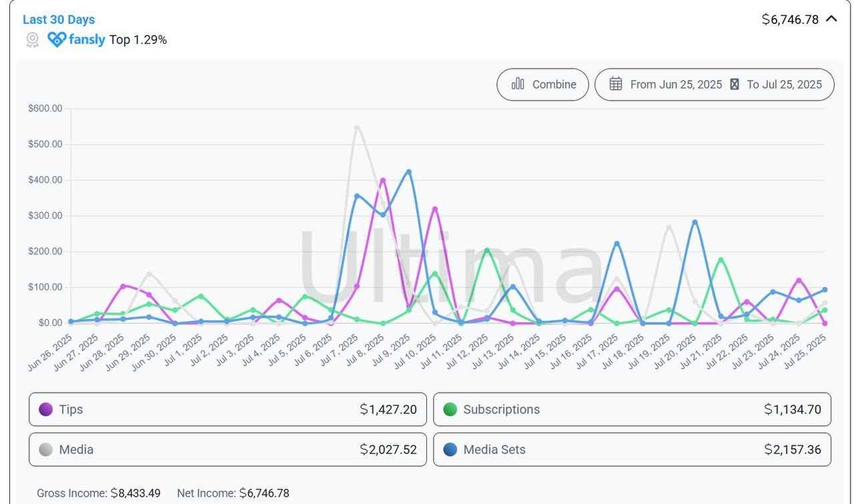
Task: Click the $6,746.78 total at top right
Action: (790, 19)
